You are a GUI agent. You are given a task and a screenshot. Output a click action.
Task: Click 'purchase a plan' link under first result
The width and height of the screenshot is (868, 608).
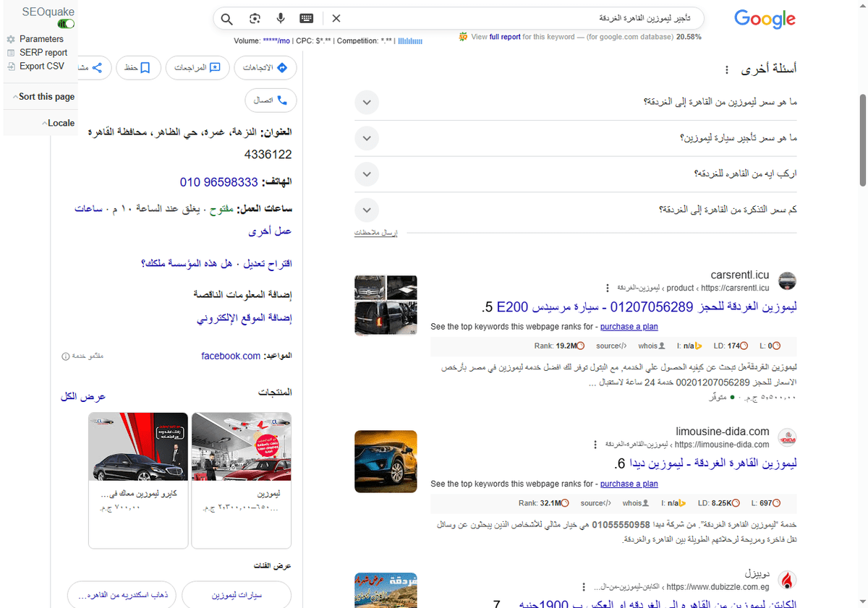(x=629, y=326)
